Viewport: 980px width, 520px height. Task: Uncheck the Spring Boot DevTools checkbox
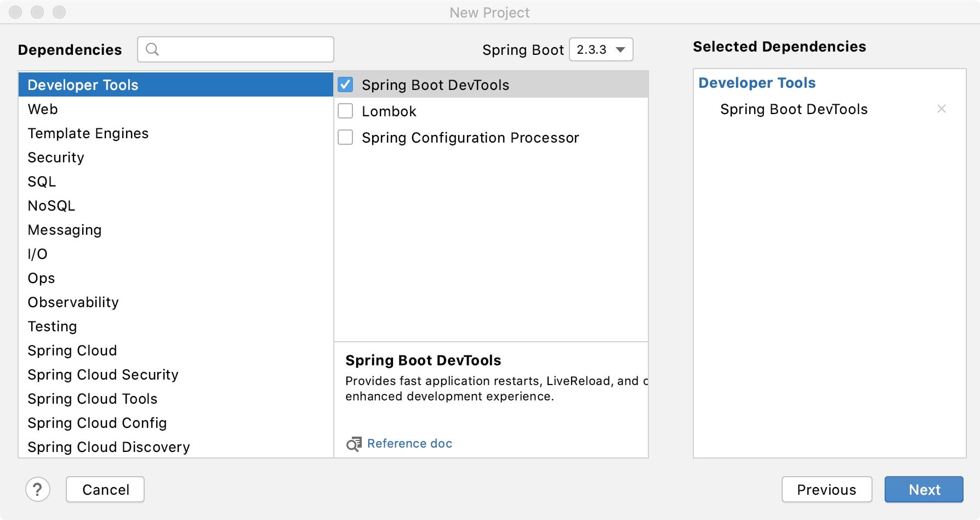tap(345, 85)
